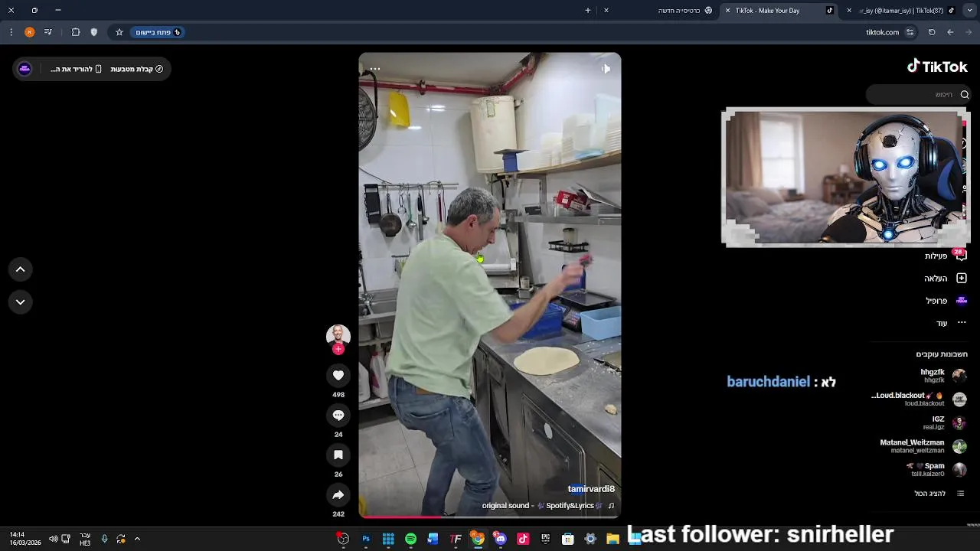Click the search magnifier icon
Viewport: 980px width, 551px height.
coord(965,94)
